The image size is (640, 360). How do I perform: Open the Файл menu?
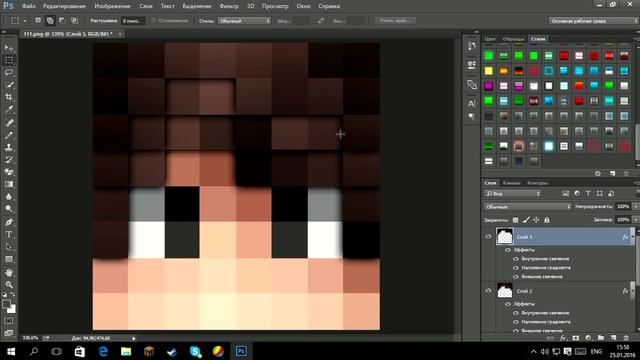(x=29, y=6)
